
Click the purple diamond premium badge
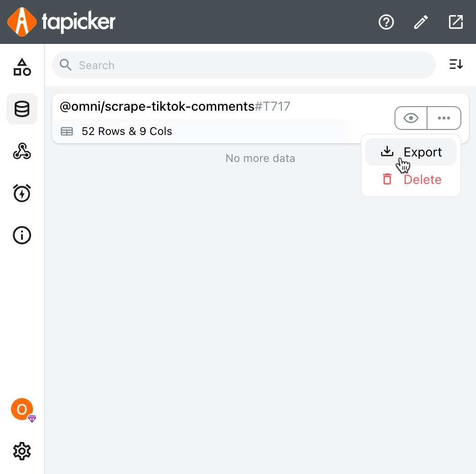(x=32, y=419)
